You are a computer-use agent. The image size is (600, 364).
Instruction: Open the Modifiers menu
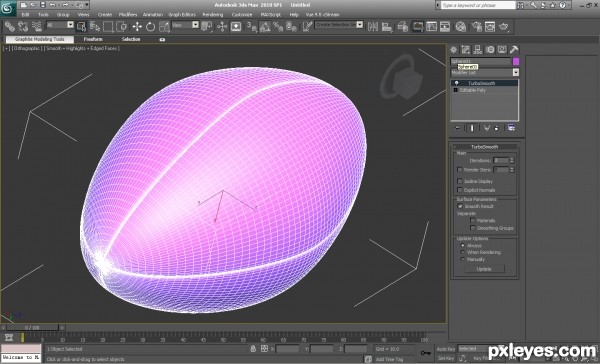(128, 15)
